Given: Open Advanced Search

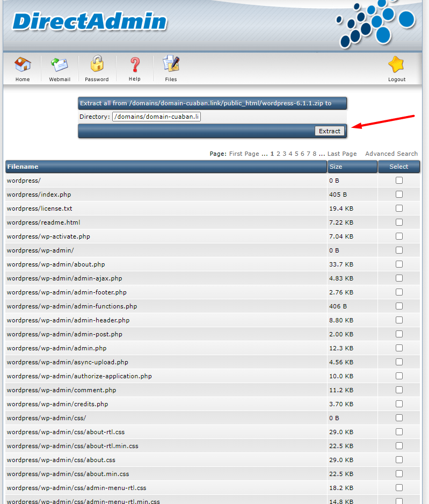Looking at the screenshot, I should click(391, 154).
